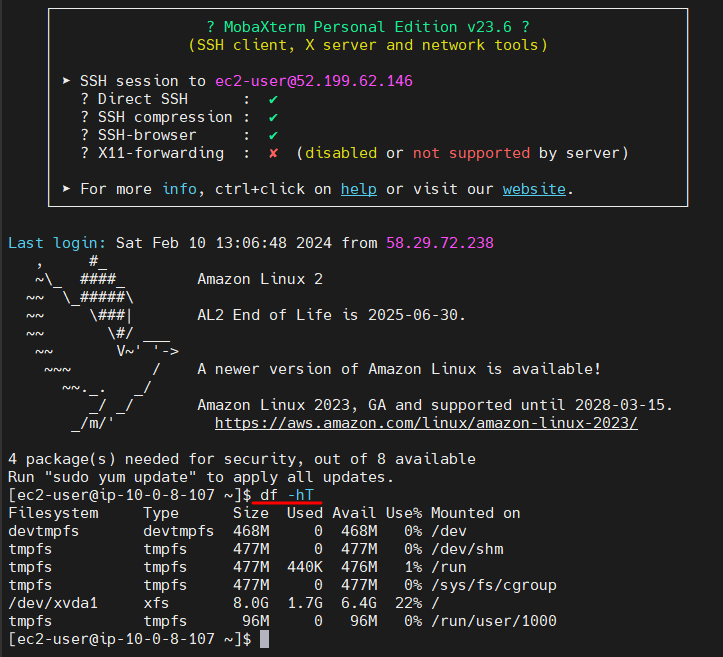
Task: Click the 'Size' column header
Action: (250, 513)
